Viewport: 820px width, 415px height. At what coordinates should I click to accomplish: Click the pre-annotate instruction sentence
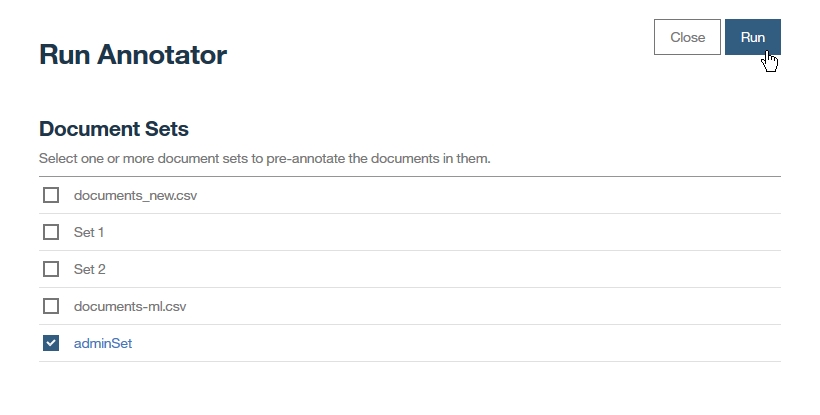point(264,158)
